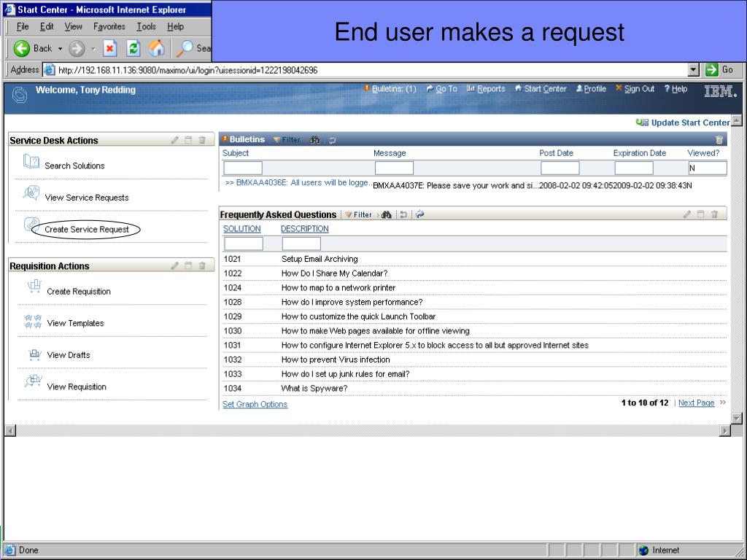Open the File menu
The image size is (747, 560).
[23, 27]
